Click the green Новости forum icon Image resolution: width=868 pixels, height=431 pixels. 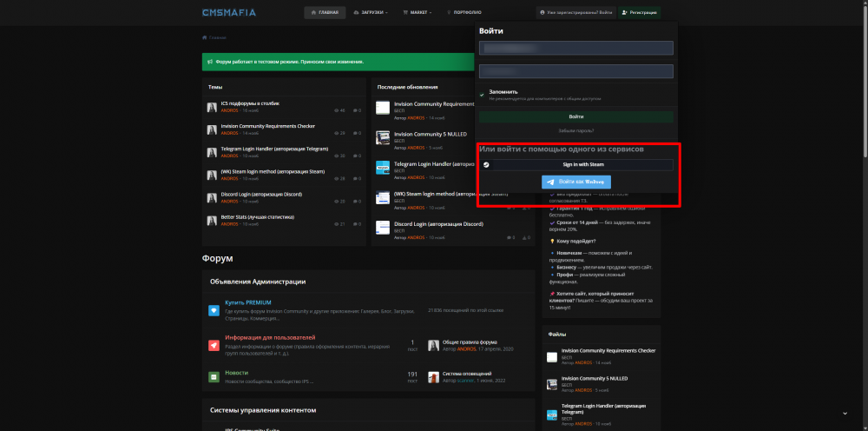coord(214,377)
